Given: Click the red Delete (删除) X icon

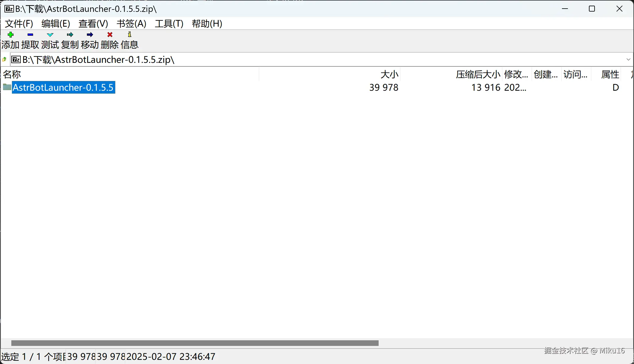Looking at the screenshot, I should pos(110,35).
